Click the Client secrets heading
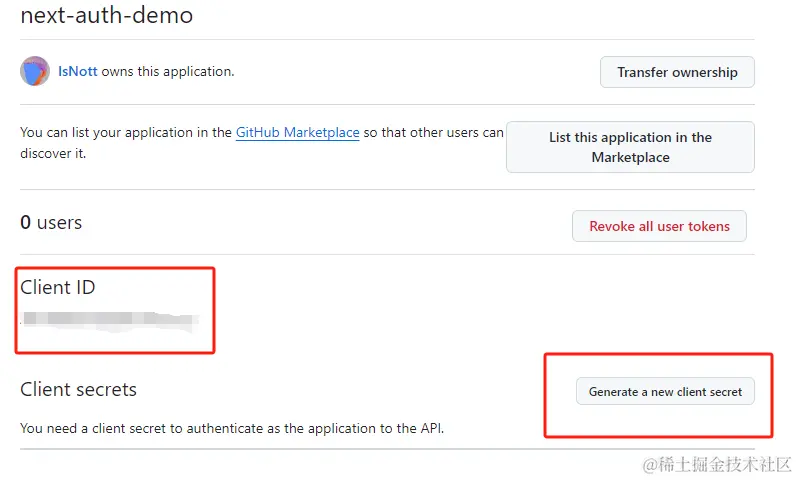Image resolution: width=798 pixels, height=480 pixels. click(x=78, y=390)
